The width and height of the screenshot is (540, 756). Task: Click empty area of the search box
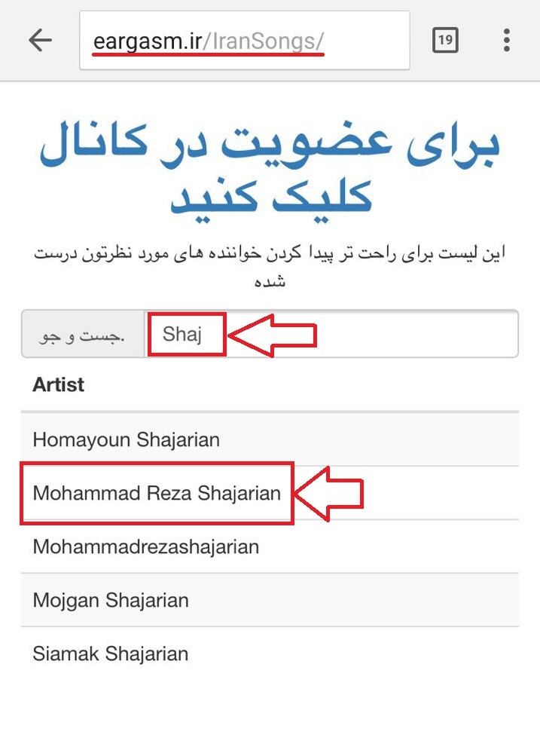coord(417,334)
